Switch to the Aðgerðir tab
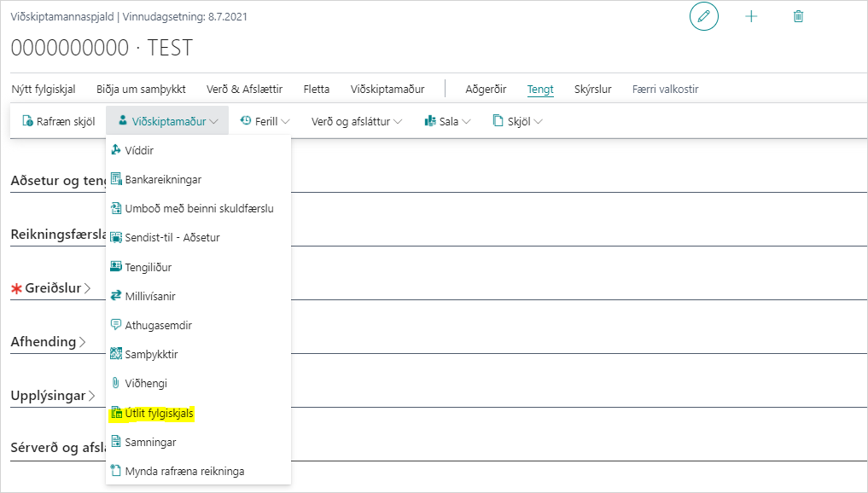Viewport: 868px width, 493px height. point(486,89)
